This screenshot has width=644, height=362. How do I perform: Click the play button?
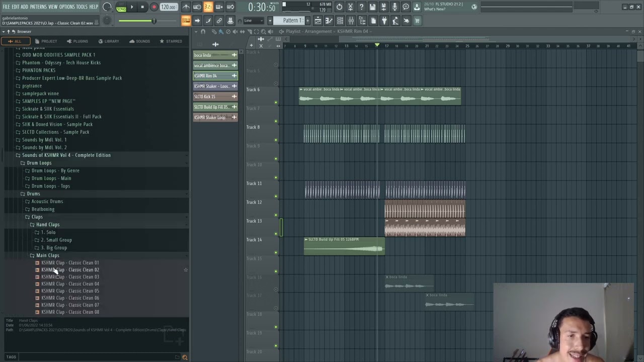click(x=132, y=7)
